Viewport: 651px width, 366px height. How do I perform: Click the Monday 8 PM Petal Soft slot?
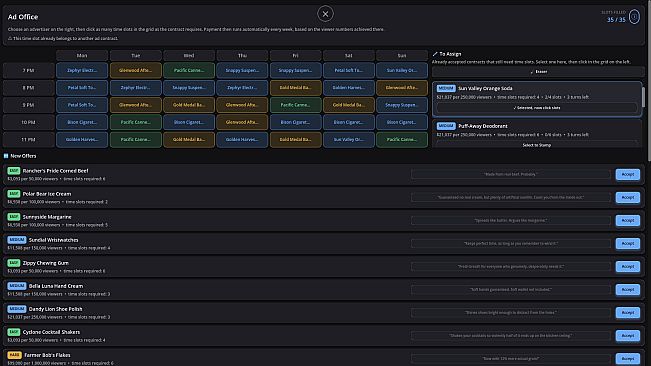click(82, 88)
